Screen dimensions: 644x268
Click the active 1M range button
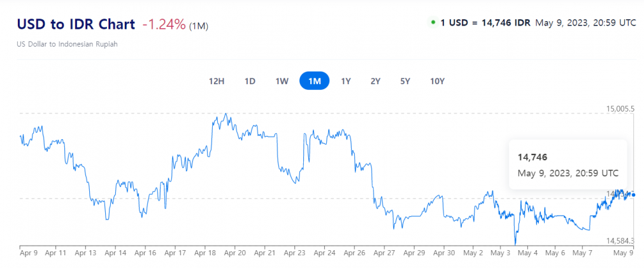coord(314,81)
